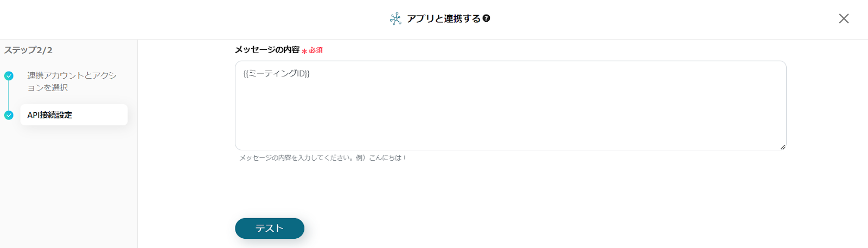Click the help question mark beside アプリと連携する
868x248 pixels.
click(x=486, y=18)
